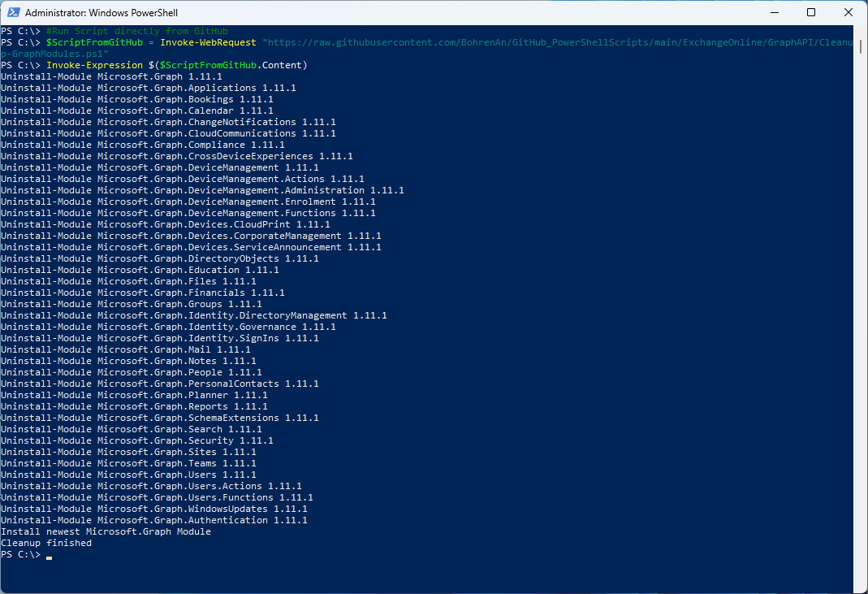
Task: Click the 'Microsoft.Graph.Financials 1.11.1' line
Action: (143, 293)
